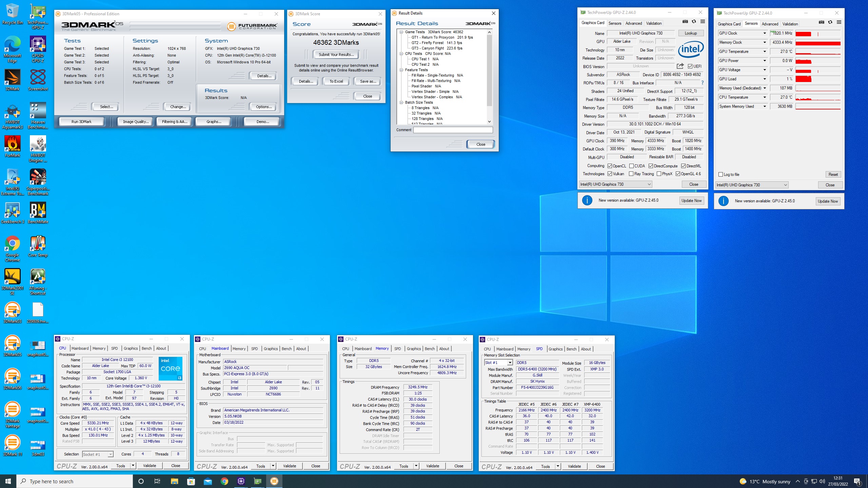The width and height of the screenshot is (868, 488).
Task: Open Task View on taskbar
Action: point(157,481)
